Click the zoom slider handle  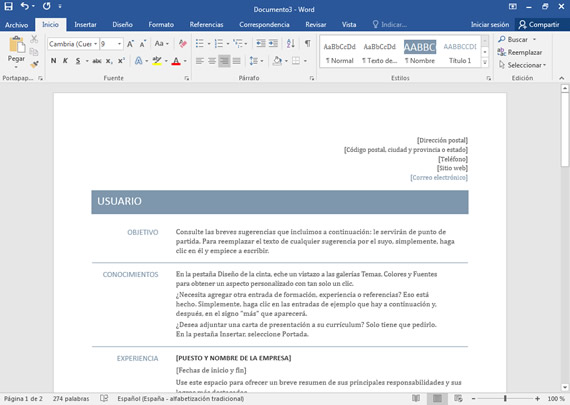click(505, 399)
